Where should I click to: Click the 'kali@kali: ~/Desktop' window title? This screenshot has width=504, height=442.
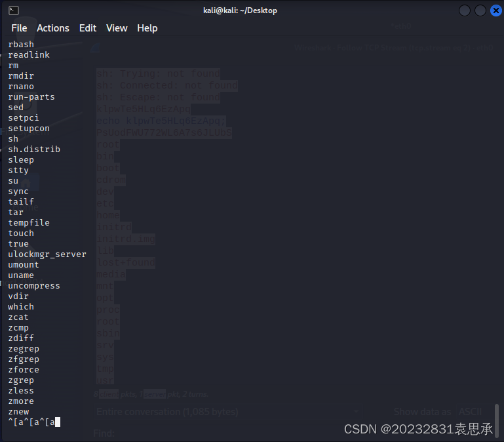click(240, 10)
